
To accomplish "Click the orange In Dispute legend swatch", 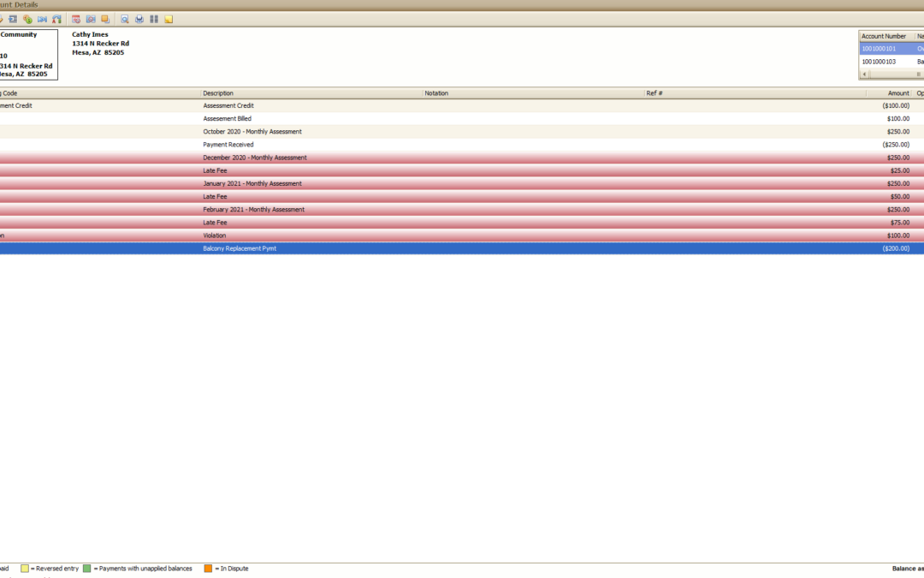I will [208, 569].
